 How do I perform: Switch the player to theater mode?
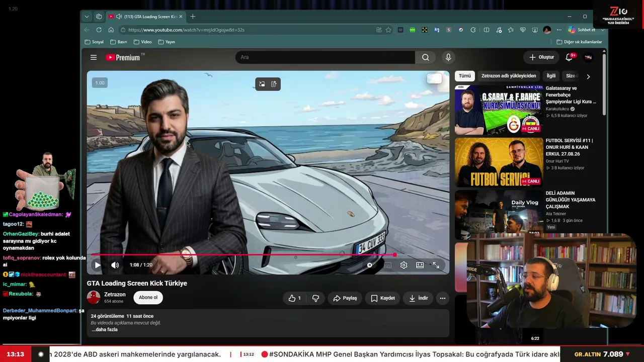click(x=420, y=265)
